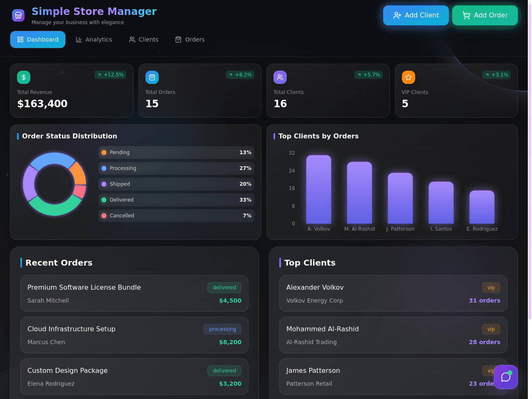Open the floating chat bubble icon
Screen dimensions: 532x399
pyautogui.click(x=506, y=377)
